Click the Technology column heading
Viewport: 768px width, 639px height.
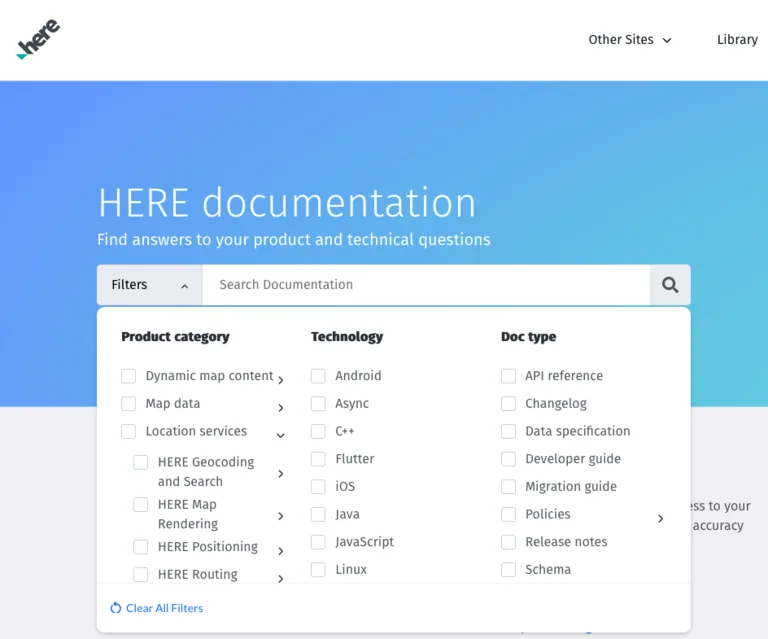(347, 337)
